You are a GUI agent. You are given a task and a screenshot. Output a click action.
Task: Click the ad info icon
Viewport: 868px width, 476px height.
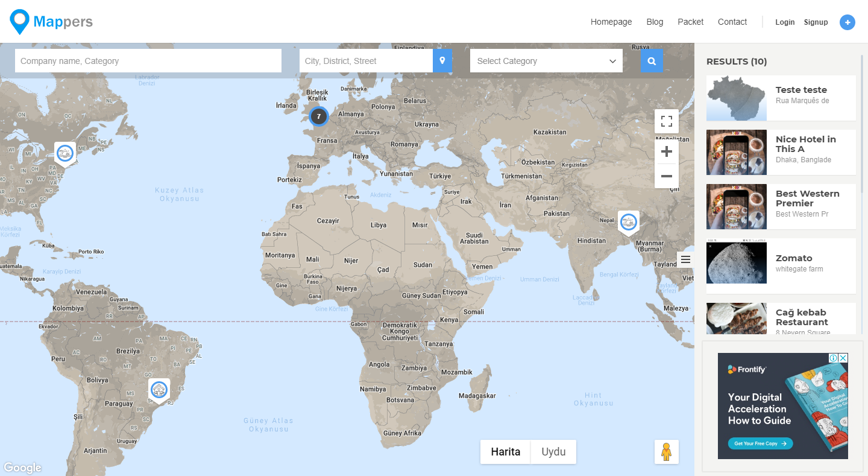833,358
